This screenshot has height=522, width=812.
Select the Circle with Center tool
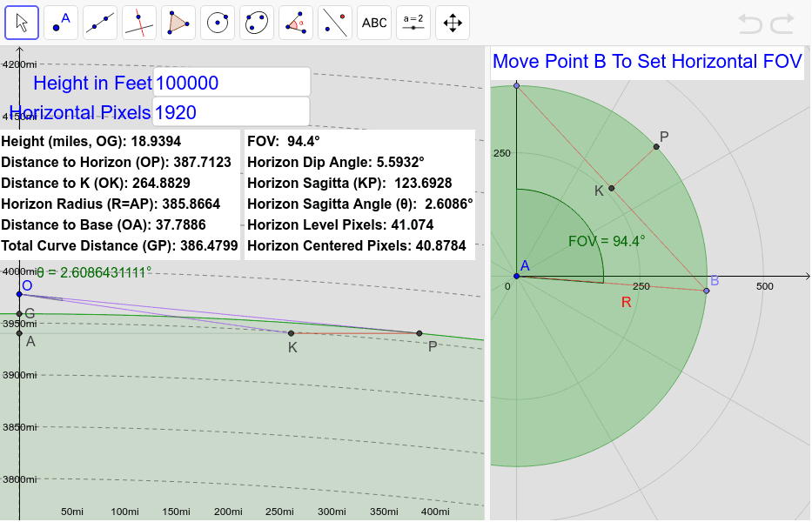(217, 22)
